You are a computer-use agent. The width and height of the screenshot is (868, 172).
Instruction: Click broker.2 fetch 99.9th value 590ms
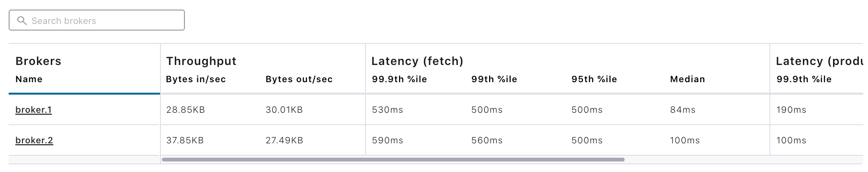[x=388, y=140]
